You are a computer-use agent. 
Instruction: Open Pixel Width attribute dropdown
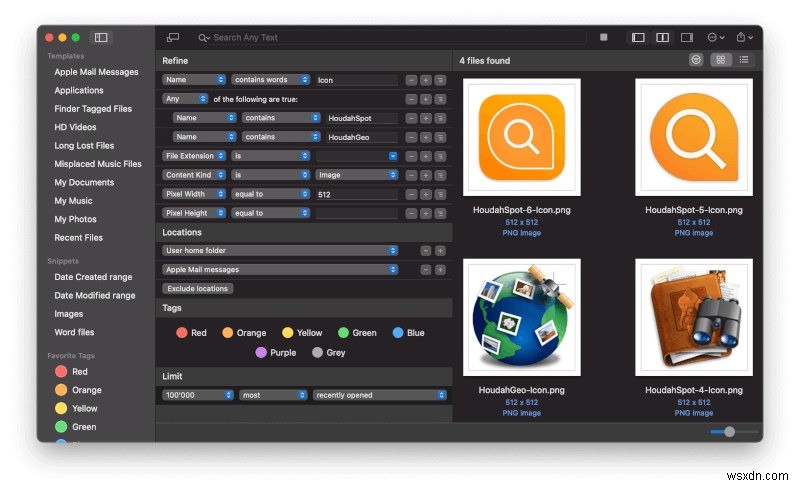194,194
